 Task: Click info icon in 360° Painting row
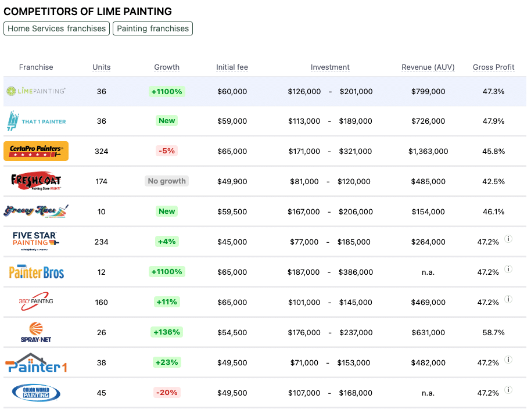[508, 299]
